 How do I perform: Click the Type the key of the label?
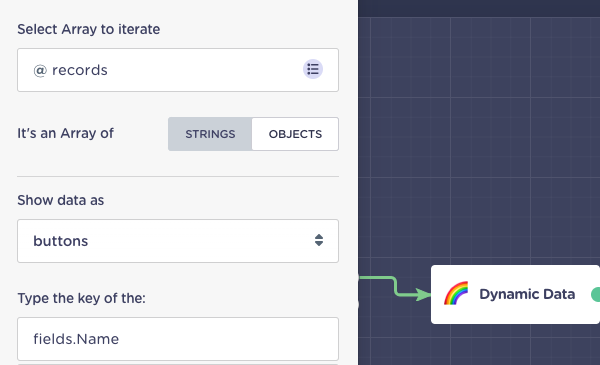pos(82,298)
